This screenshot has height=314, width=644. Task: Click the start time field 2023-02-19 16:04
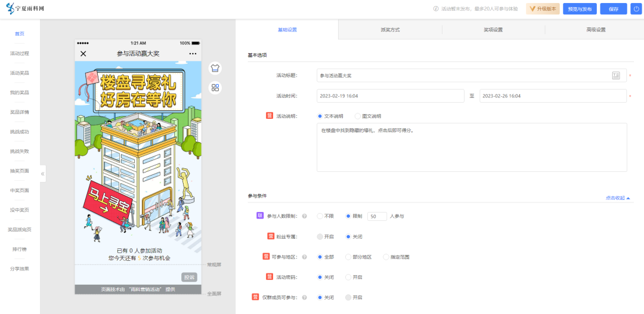tap(390, 96)
